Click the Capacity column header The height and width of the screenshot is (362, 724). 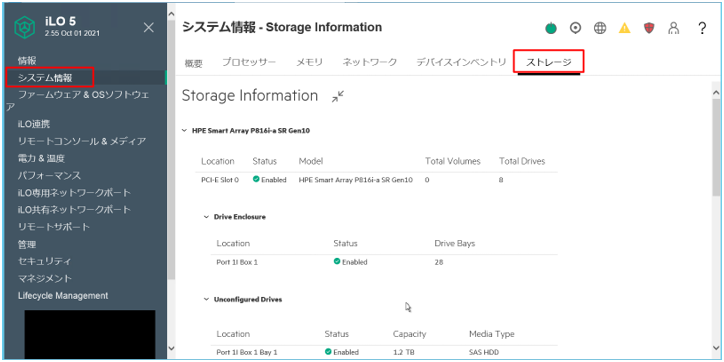coord(410,334)
